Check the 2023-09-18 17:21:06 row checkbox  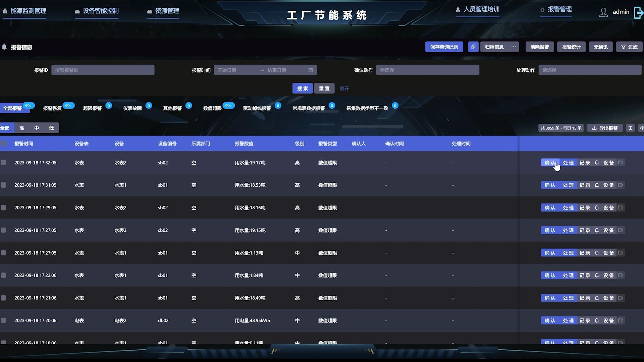3,298
